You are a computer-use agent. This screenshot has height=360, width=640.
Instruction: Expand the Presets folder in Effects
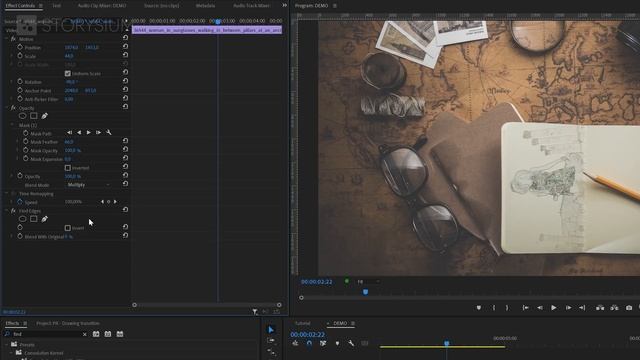coord(7,344)
